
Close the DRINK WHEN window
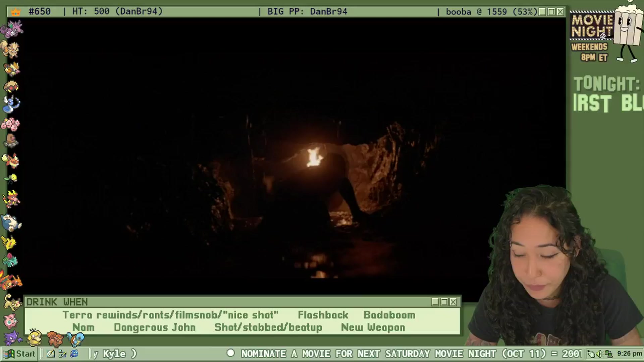tap(453, 302)
